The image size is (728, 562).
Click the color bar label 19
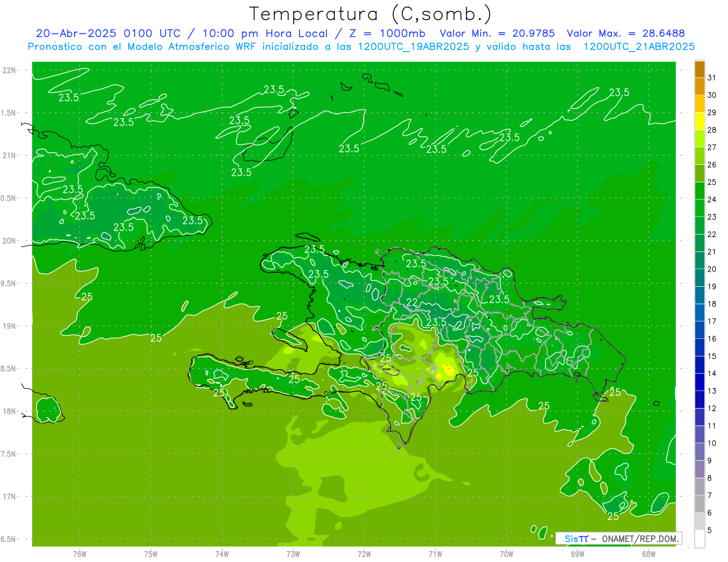[712, 286]
